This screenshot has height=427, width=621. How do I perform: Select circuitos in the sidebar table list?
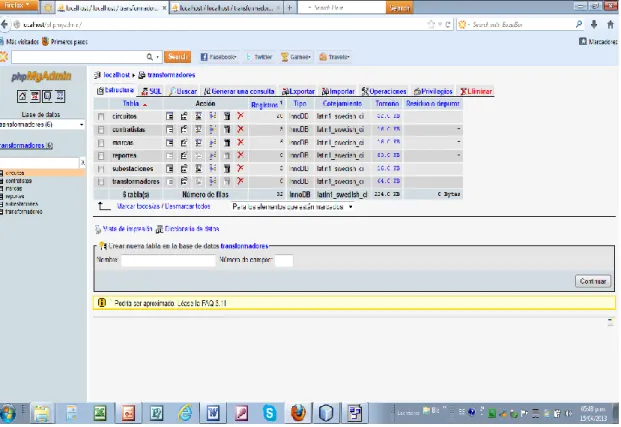tap(15, 173)
